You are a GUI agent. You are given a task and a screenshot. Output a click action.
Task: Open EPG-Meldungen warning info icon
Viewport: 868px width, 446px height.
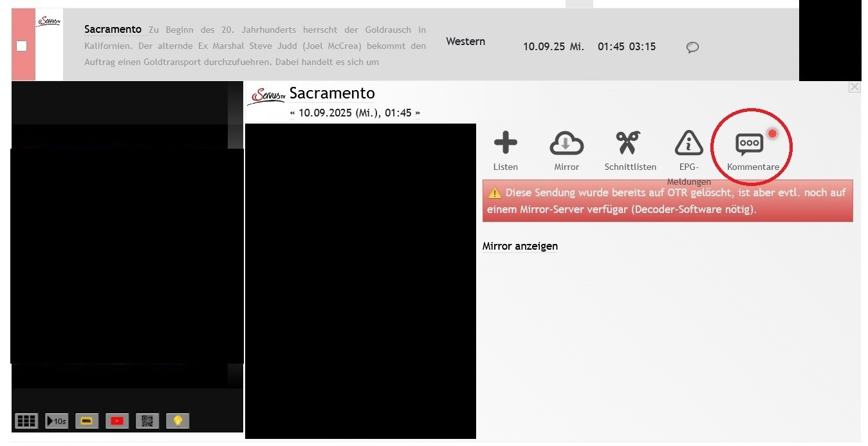tap(688, 143)
